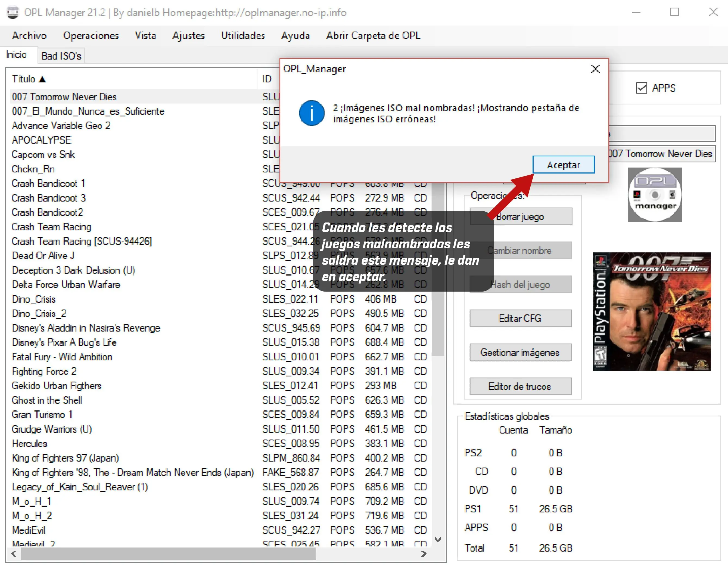Click the Editar CFG button
The height and width of the screenshot is (566, 728).
(520, 318)
